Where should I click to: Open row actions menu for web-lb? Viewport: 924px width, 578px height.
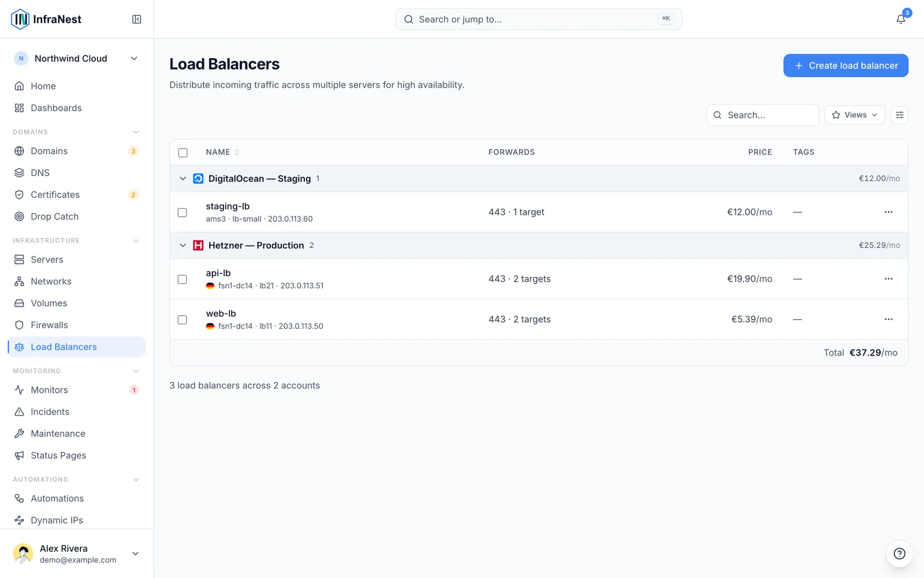point(888,319)
